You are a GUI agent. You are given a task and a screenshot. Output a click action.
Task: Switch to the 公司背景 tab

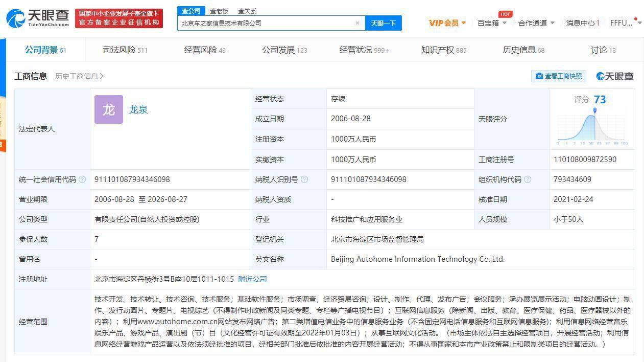pyautogui.click(x=45, y=50)
